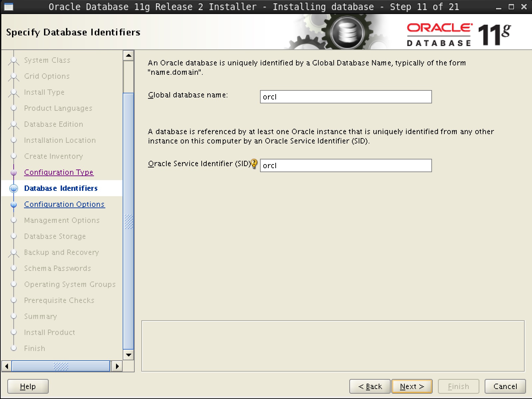Click the Install Type step label

44,92
